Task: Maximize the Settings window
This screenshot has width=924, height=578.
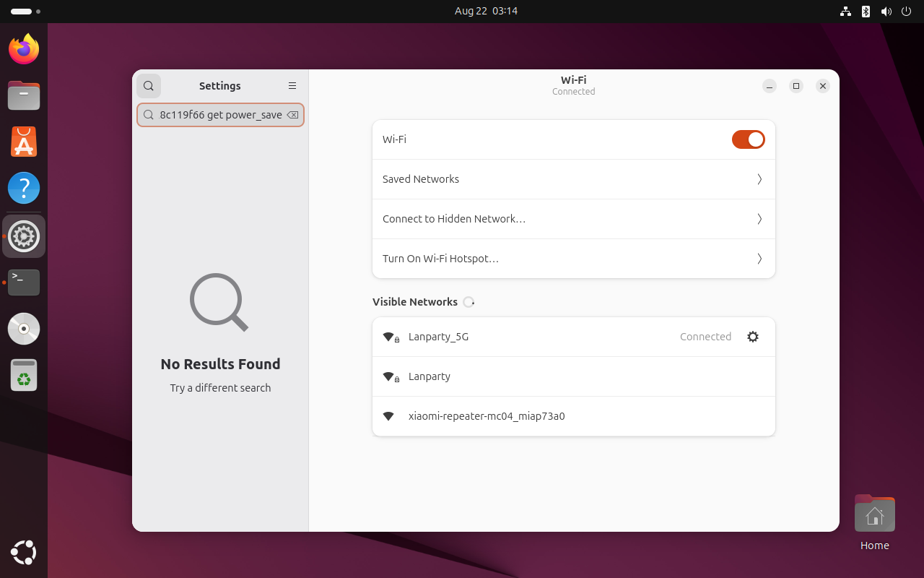Action: tap(796, 86)
